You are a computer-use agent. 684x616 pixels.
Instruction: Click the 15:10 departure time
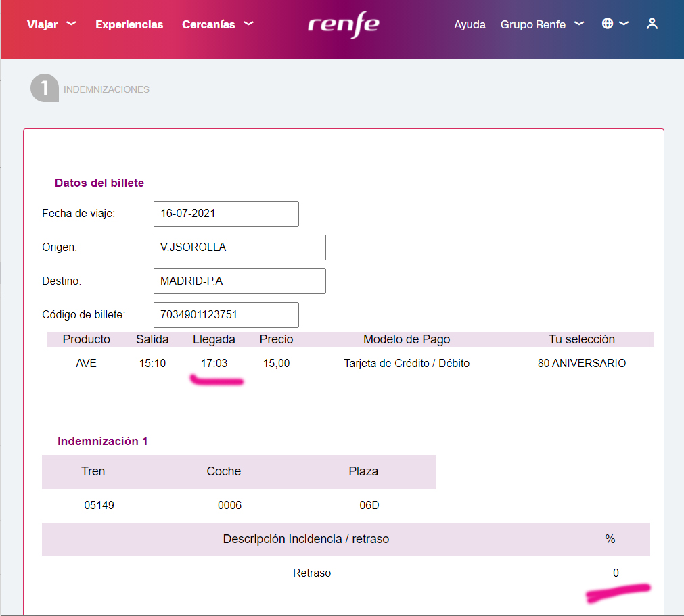pyautogui.click(x=152, y=363)
